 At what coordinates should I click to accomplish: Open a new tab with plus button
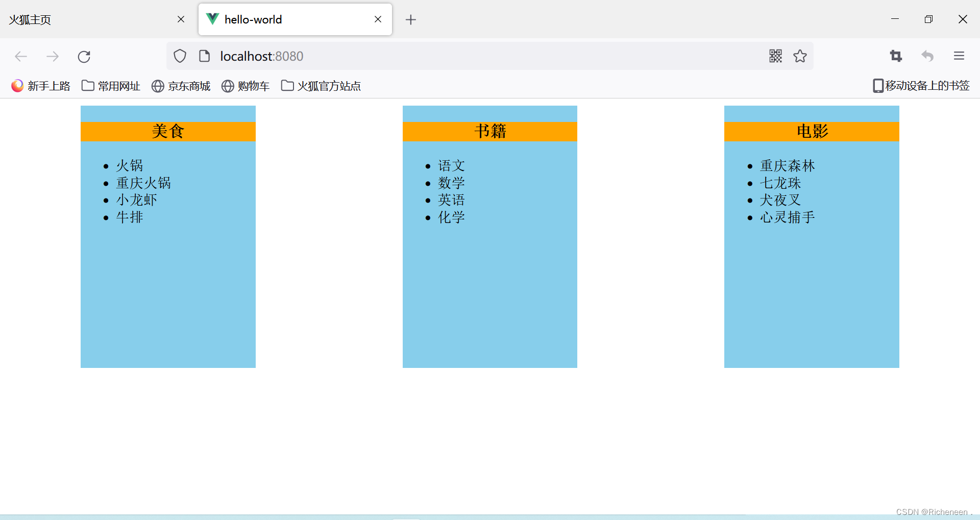pyautogui.click(x=411, y=20)
